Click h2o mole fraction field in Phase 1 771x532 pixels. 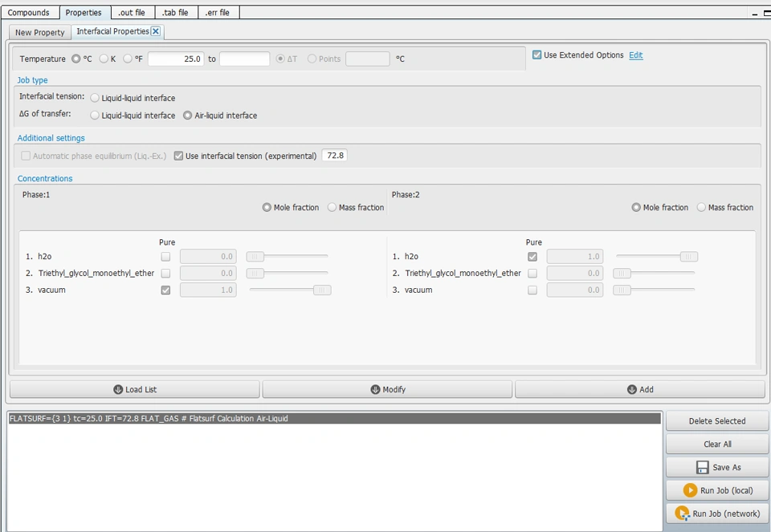(208, 257)
